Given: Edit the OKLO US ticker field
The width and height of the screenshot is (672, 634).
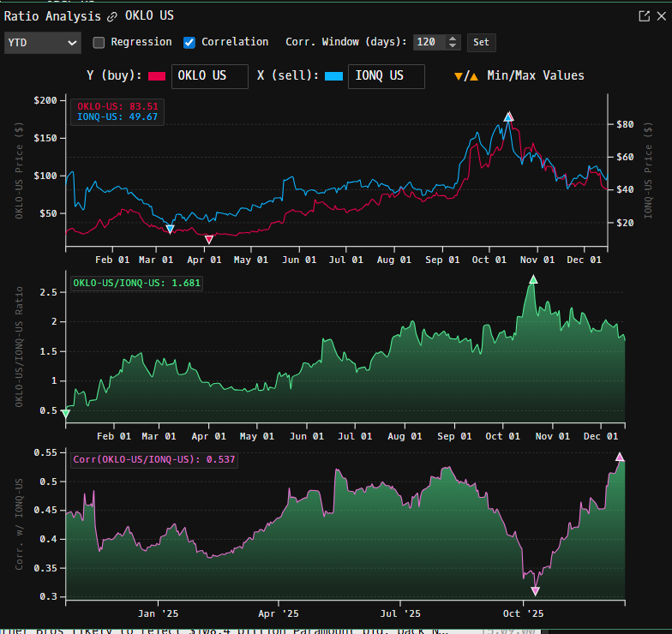Looking at the screenshot, I should (209, 76).
